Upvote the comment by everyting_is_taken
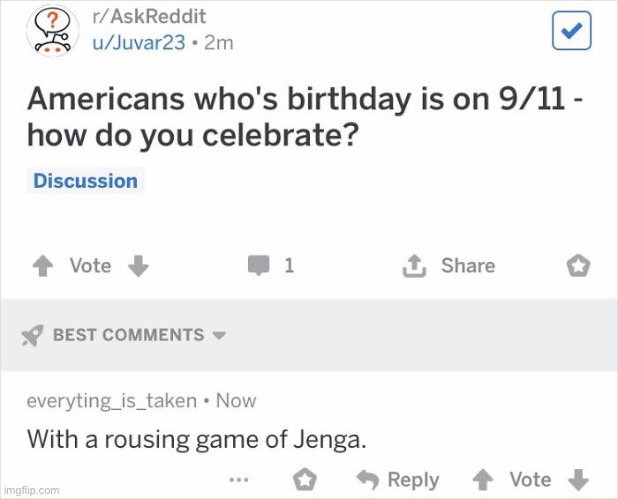 click(x=483, y=480)
